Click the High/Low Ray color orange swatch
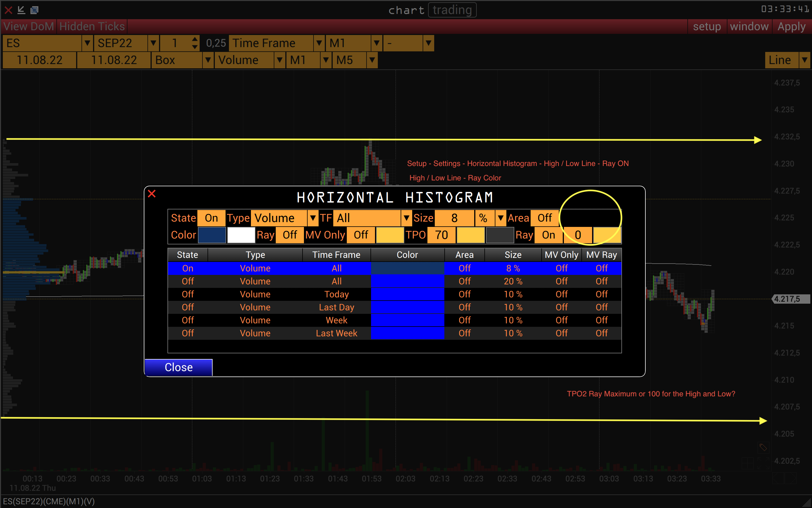812x508 pixels. pos(607,235)
